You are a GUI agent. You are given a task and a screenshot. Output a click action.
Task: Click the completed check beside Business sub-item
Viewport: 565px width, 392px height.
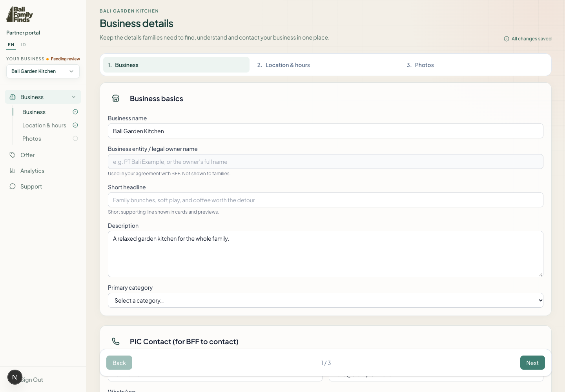pyautogui.click(x=75, y=112)
